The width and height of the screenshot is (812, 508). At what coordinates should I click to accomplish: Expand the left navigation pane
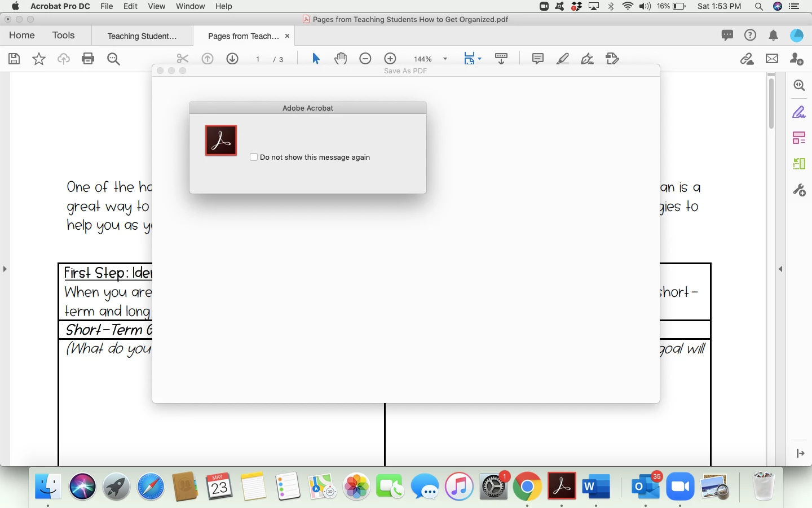coord(5,269)
